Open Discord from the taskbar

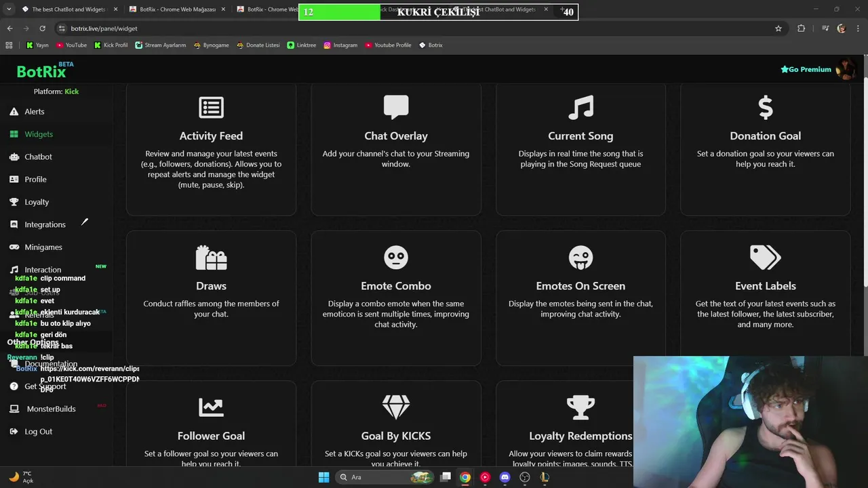click(505, 477)
